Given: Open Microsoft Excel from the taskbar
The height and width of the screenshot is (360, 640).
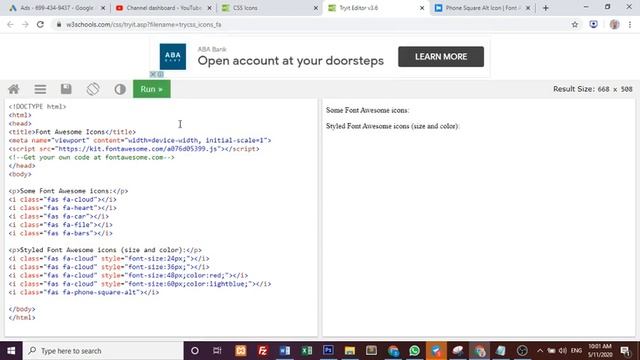Looking at the screenshot, I should point(307,351).
